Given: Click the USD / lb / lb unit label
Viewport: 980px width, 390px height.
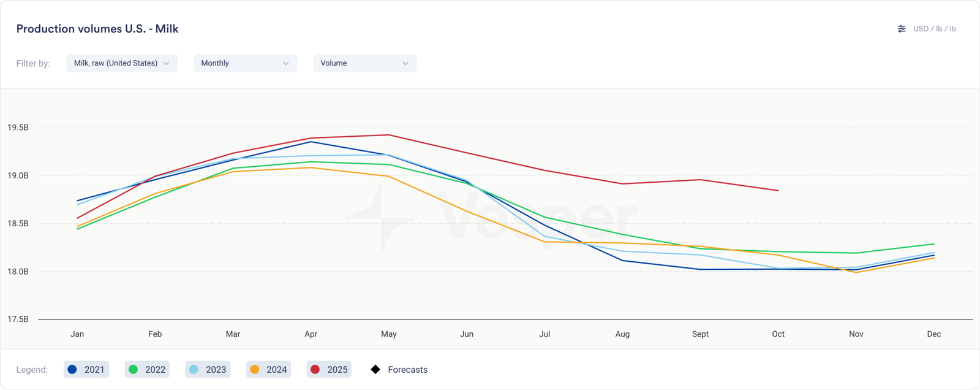Looking at the screenshot, I should (934, 29).
